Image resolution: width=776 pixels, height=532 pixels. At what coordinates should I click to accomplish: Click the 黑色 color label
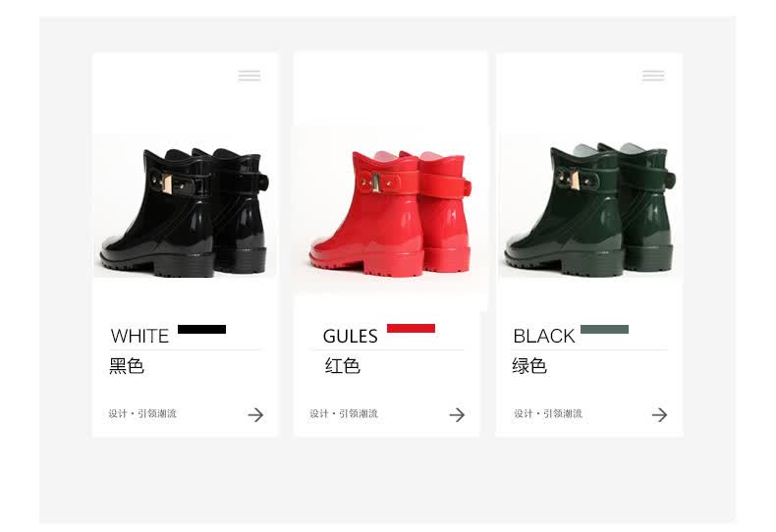127,366
